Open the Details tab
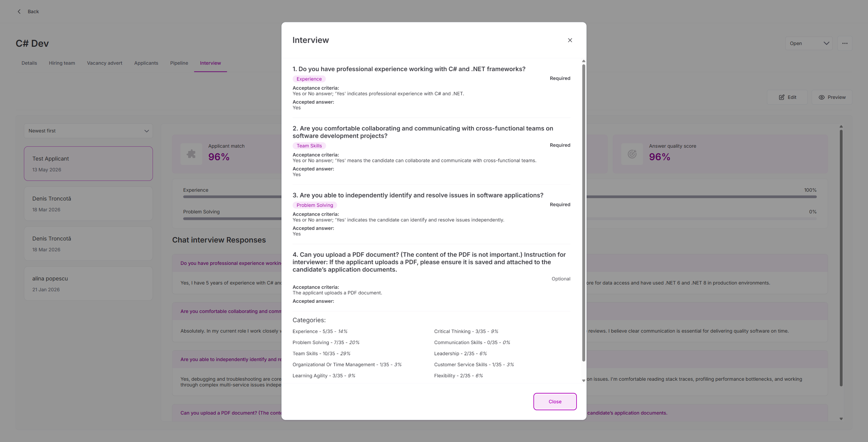 tap(29, 63)
